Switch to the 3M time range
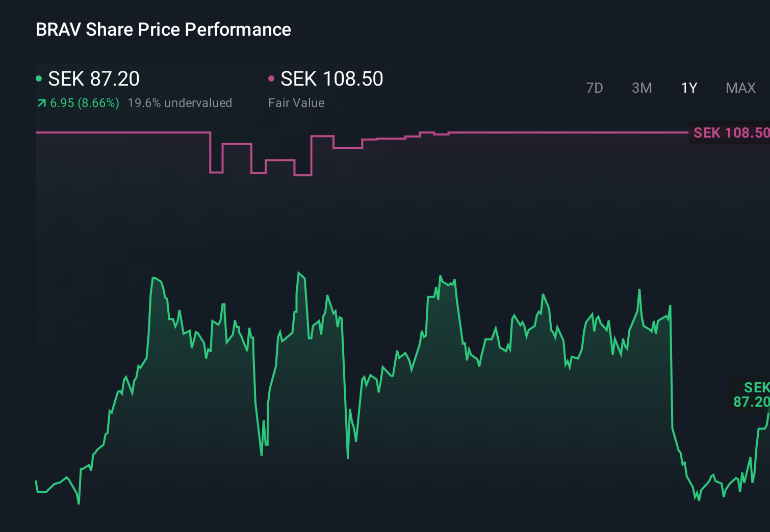Viewport: 770px width, 532px height. click(641, 88)
